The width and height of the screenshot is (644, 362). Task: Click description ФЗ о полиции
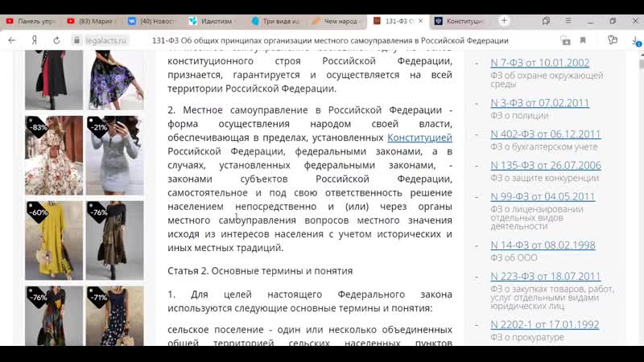pos(519,116)
